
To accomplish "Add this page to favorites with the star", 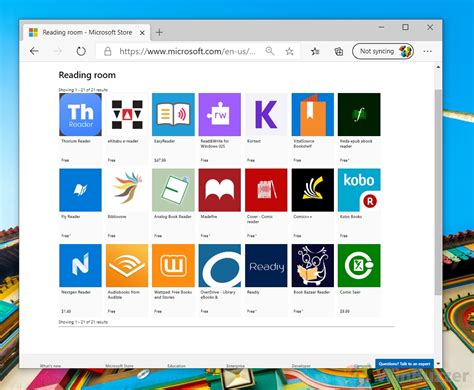I will pos(289,51).
